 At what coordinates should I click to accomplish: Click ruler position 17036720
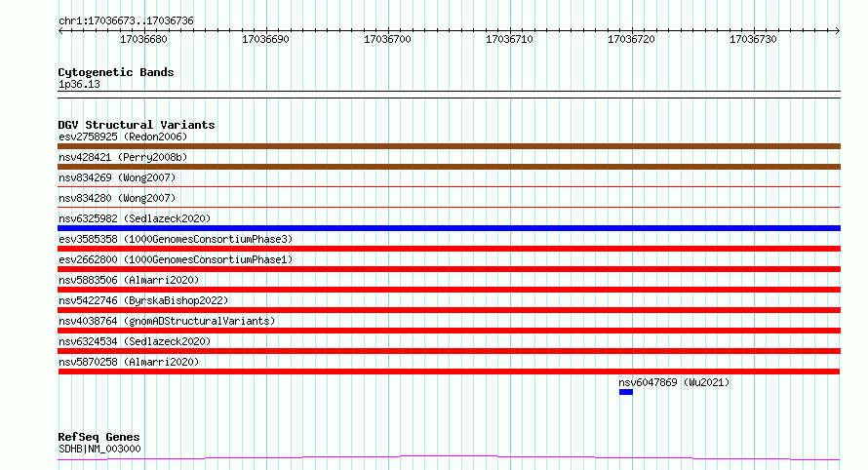(631, 39)
